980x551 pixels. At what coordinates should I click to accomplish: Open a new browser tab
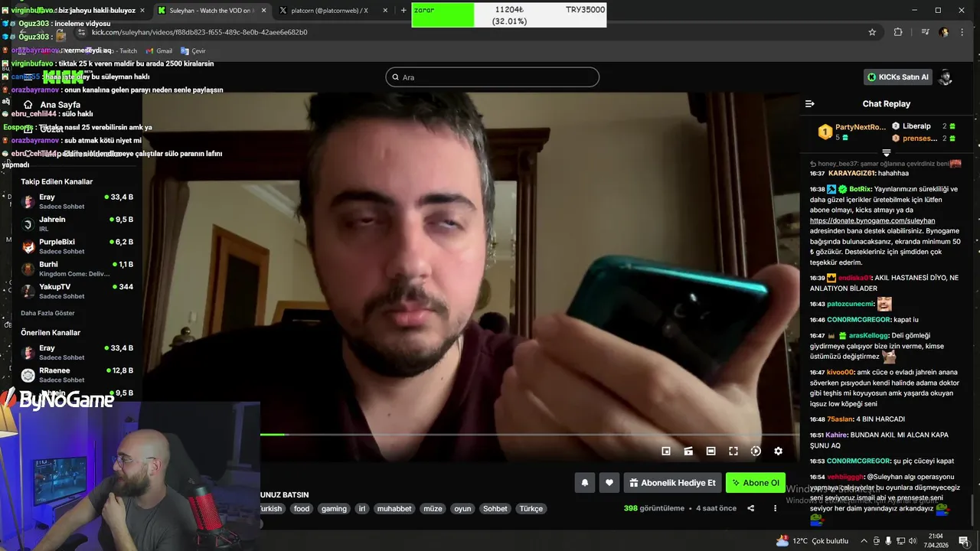403,11
